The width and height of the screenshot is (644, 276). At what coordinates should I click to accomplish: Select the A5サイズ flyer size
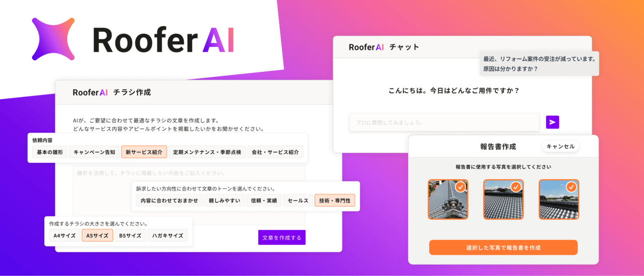point(97,235)
